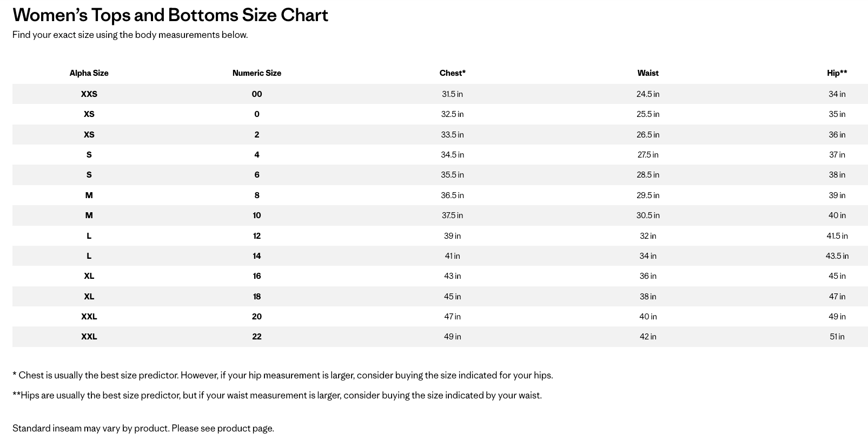This screenshot has width=868, height=445.
Task: Select numeric size 00 cell
Action: [x=256, y=94]
